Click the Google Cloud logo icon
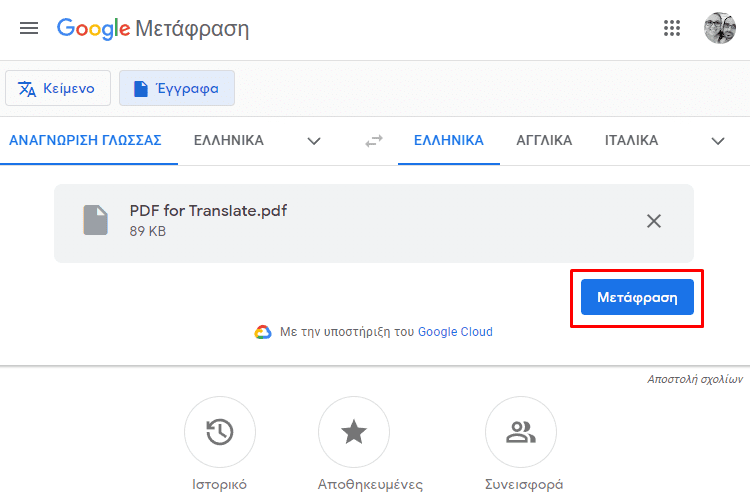 point(263,332)
